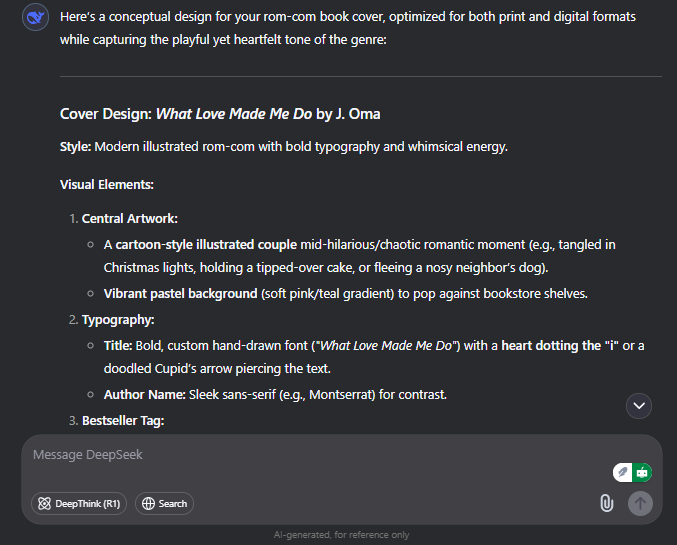Select the "Central Artwork:" list item
The image size is (677, 545).
pyautogui.click(x=130, y=219)
